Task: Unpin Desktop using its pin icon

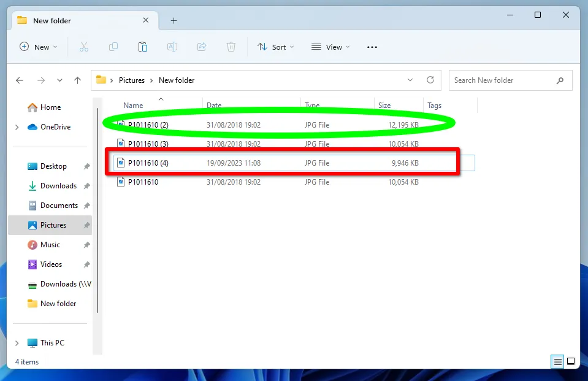Action: click(86, 166)
